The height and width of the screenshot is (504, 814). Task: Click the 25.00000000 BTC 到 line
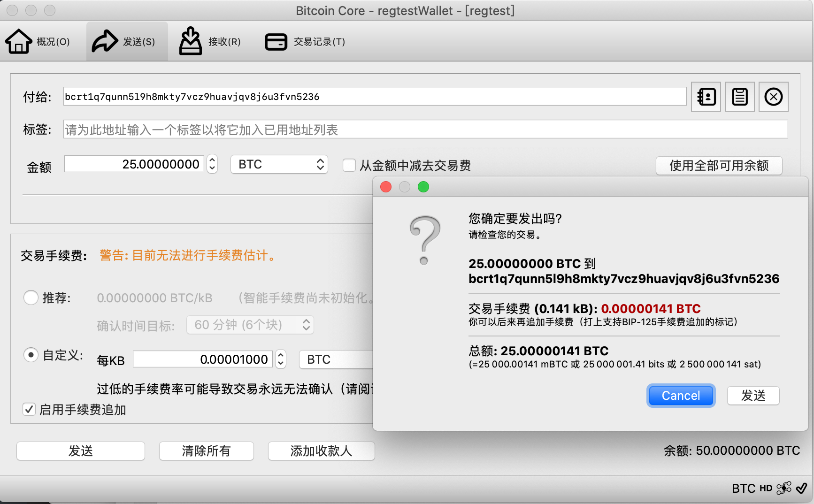(532, 264)
